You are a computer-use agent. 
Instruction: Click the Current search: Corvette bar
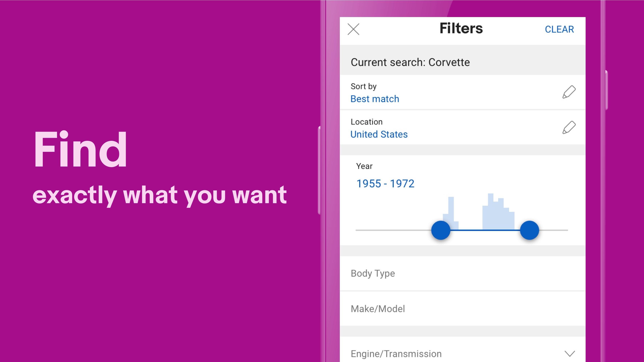pos(462,62)
